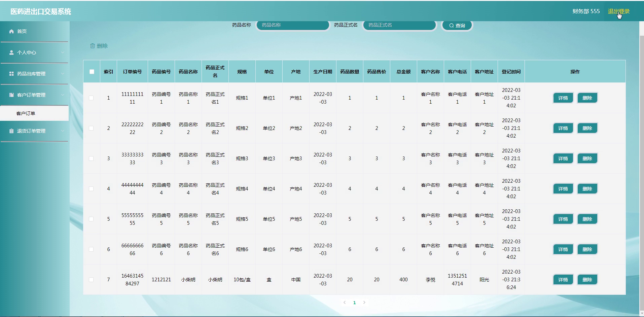
Task: Open the 客户订单管理 sidebar menu
Action: click(34, 95)
